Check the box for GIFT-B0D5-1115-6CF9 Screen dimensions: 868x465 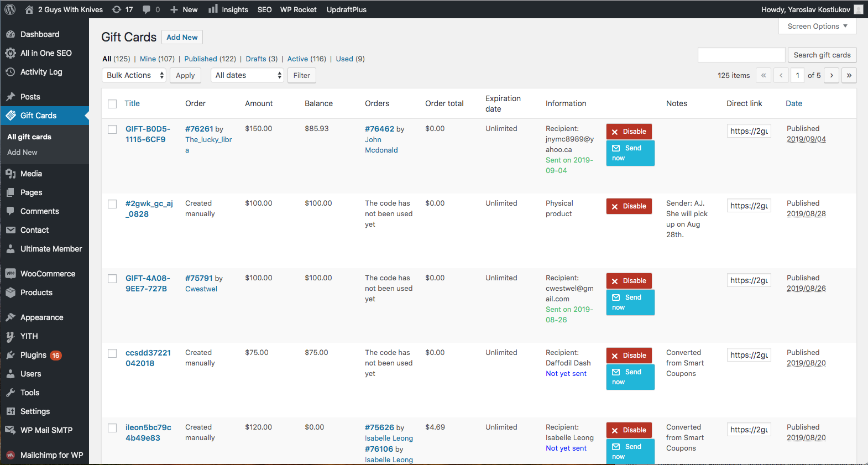click(x=112, y=129)
